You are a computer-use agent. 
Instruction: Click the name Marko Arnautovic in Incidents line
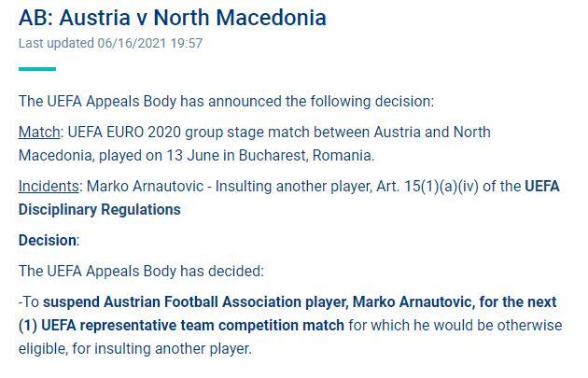click(x=145, y=187)
